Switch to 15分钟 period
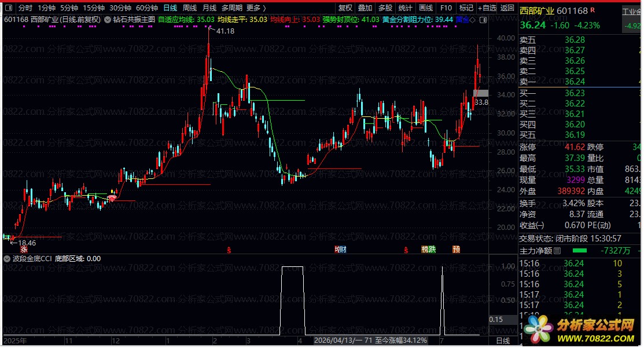This screenshot has width=644, height=348. [x=94, y=8]
